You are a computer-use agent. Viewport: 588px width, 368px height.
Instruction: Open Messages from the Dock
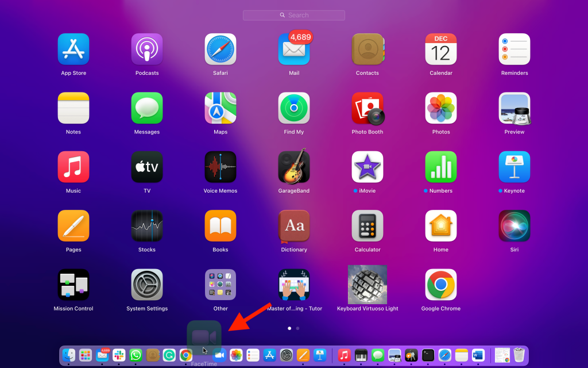[378, 355]
